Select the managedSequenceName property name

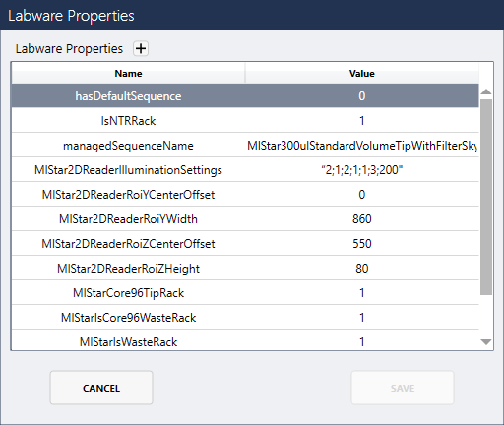(x=128, y=146)
